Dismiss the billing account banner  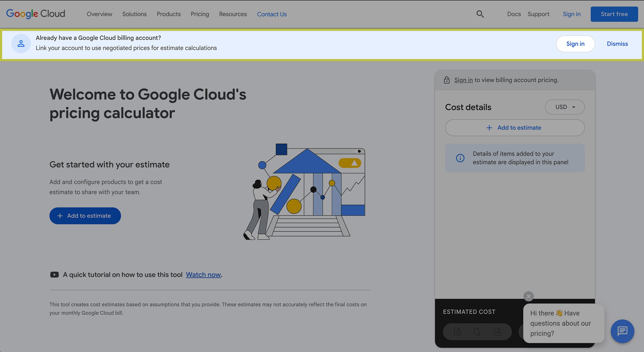click(x=617, y=44)
